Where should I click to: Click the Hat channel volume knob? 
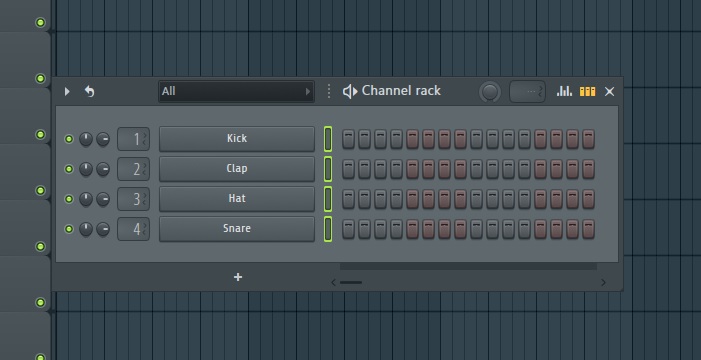pos(103,199)
